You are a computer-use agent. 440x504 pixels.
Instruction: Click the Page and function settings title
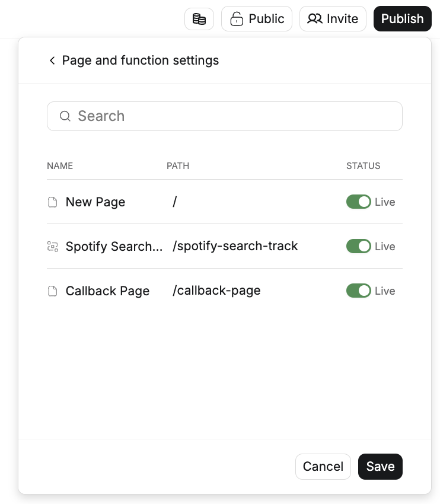coord(141,60)
